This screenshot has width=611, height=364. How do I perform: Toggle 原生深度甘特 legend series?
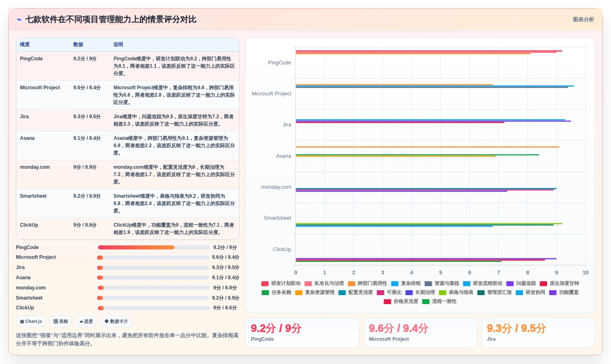(559, 283)
